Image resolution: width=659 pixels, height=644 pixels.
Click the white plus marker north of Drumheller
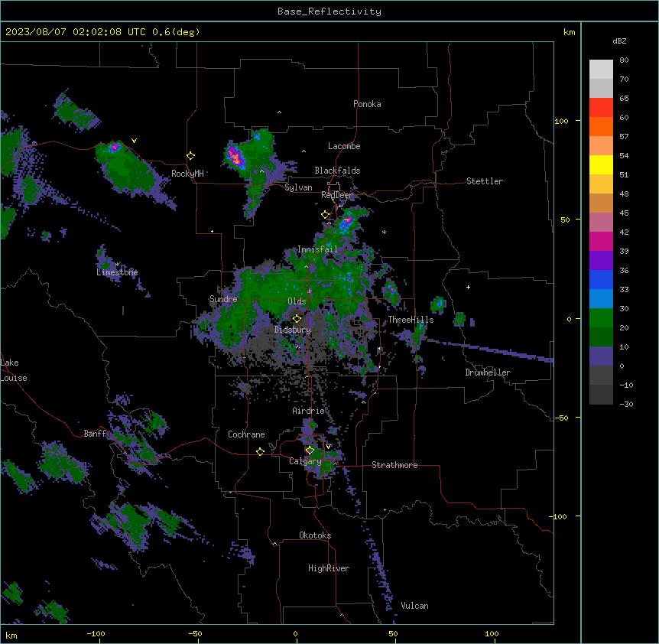coord(468,287)
